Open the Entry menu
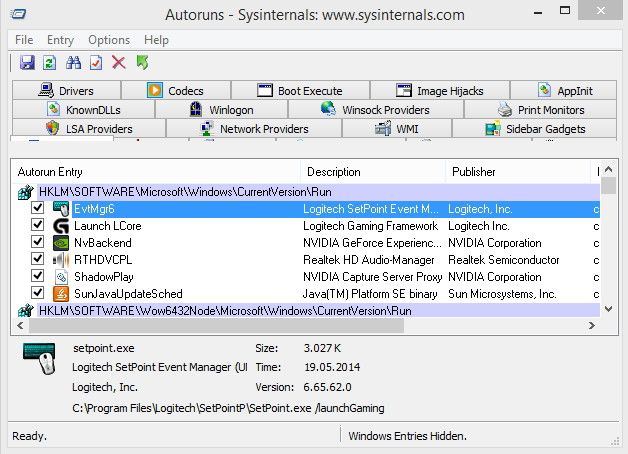This screenshot has height=454, width=628. click(x=60, y=40)
